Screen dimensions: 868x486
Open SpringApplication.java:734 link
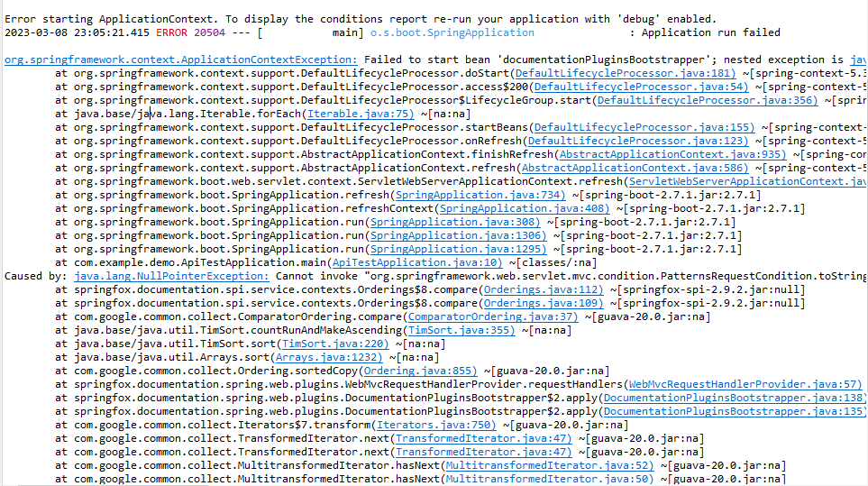tap(480, 195)
